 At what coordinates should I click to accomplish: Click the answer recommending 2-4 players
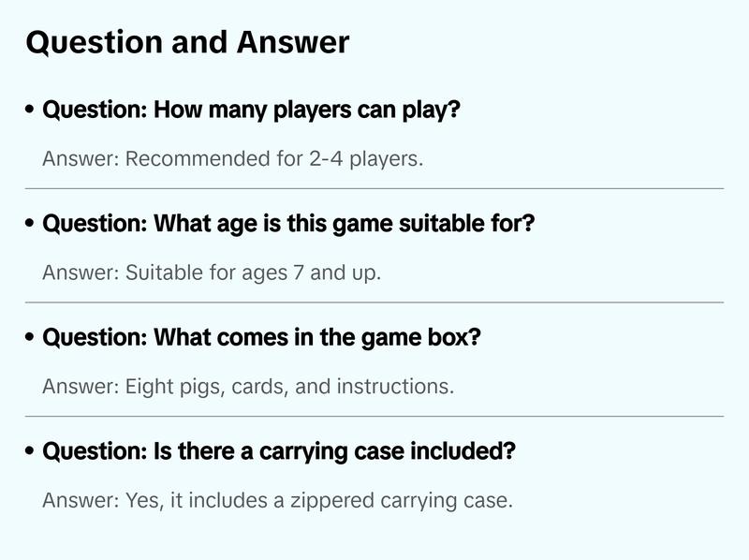coord(233,159)
